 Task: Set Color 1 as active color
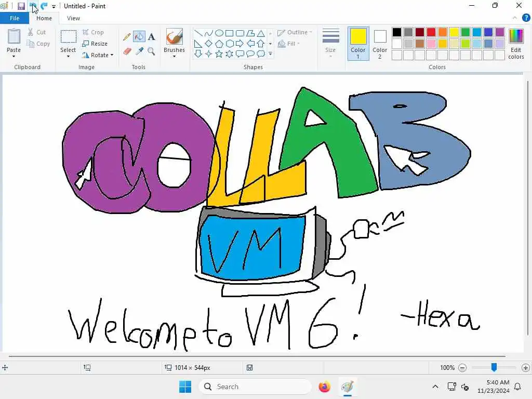point(358,44)
